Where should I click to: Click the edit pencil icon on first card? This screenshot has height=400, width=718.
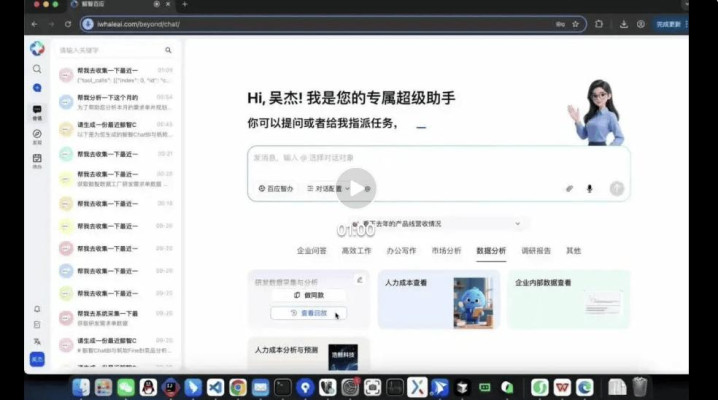click(x=360, y=280)
